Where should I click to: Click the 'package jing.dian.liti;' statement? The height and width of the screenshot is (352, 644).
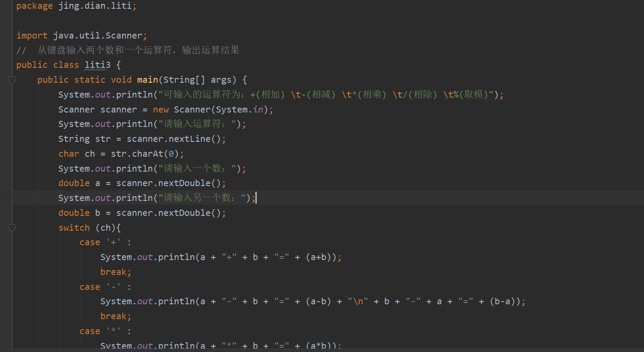pyautogui.click(x=76, y=6)
